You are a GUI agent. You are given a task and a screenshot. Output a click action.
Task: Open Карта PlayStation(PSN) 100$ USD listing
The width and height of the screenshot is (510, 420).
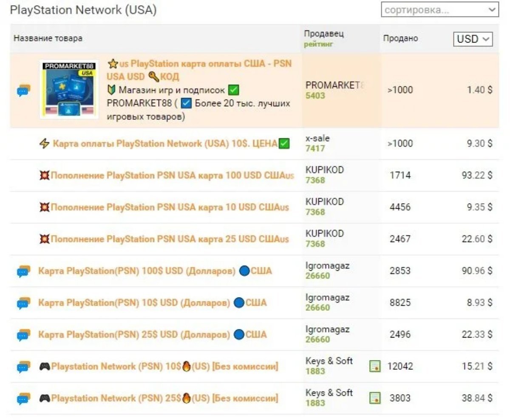(x=155, y=271)
